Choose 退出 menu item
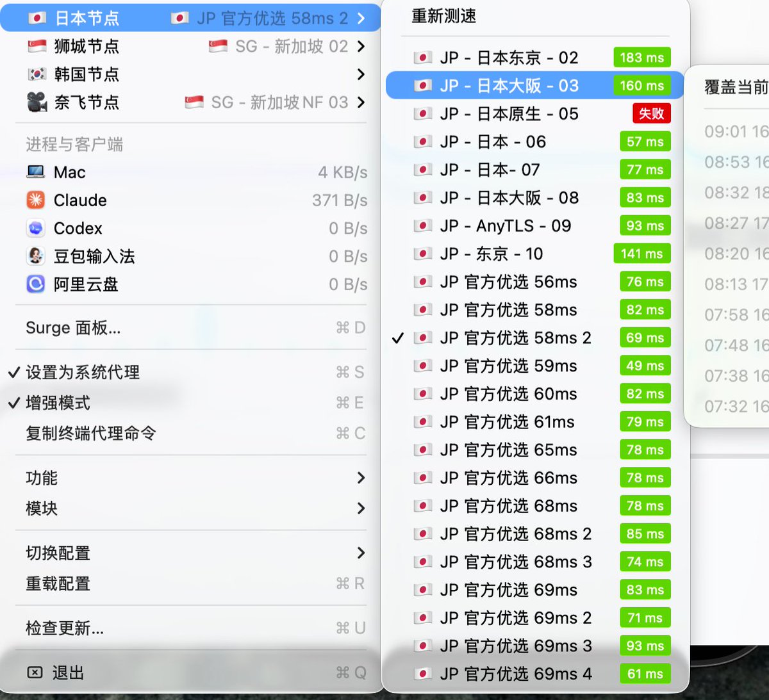This screenshot has height=700, width=769. tap(189, 672)
